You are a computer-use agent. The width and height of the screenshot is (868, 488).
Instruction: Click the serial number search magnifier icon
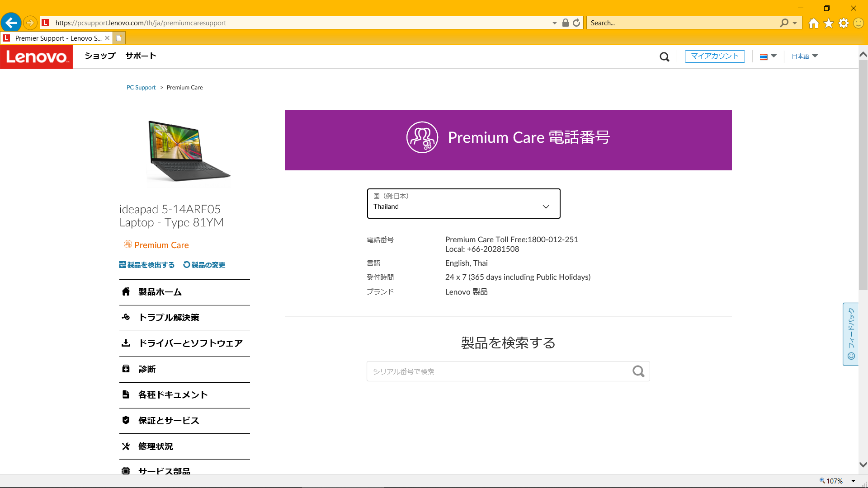coord(638,371)
